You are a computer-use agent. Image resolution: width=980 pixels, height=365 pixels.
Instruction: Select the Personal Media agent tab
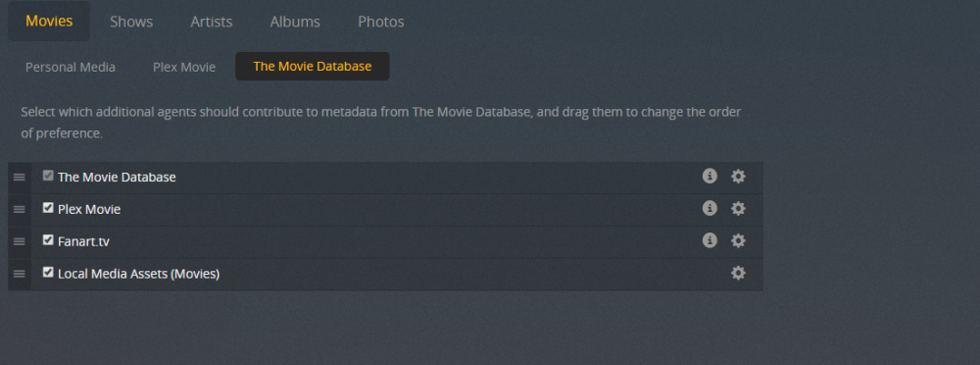click(70, 67)
